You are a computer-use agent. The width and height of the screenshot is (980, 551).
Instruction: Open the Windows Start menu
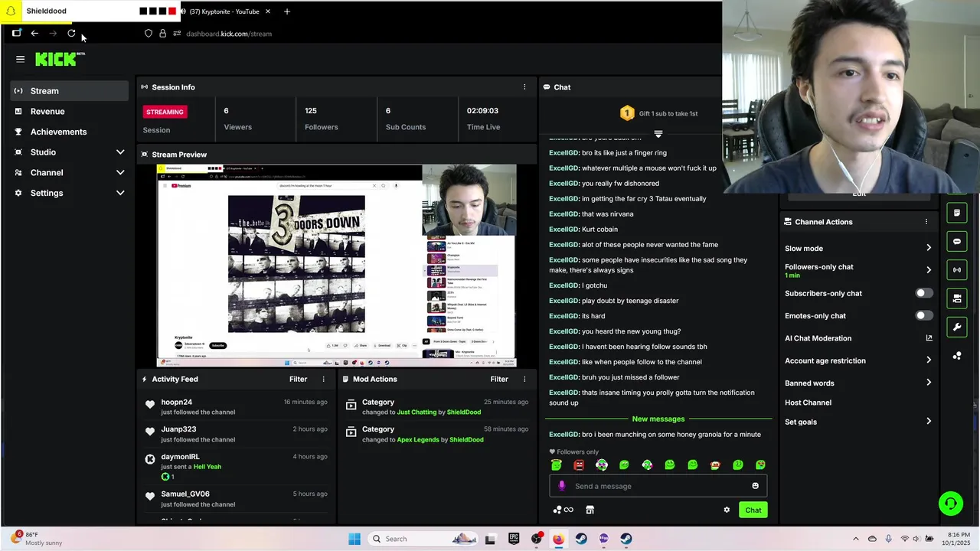354,539
